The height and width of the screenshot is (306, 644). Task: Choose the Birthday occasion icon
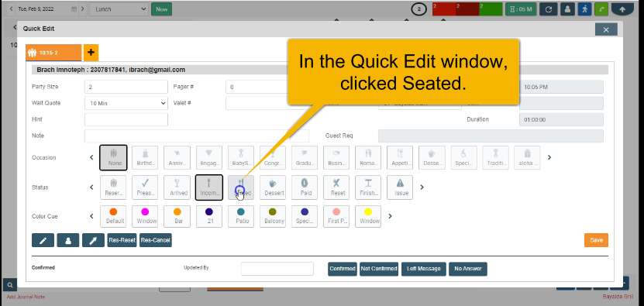point(146,157)
